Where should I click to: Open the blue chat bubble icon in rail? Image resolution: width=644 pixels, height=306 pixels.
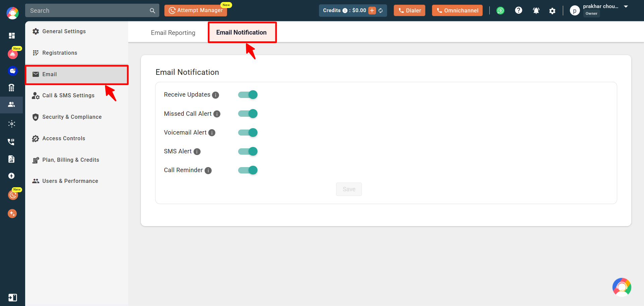[12, 71]
